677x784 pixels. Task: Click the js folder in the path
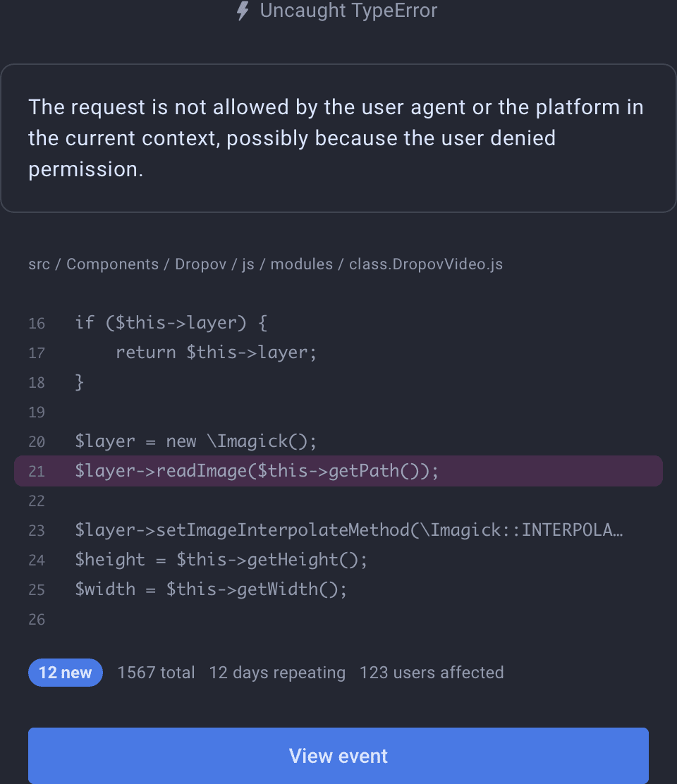[248, 264]
